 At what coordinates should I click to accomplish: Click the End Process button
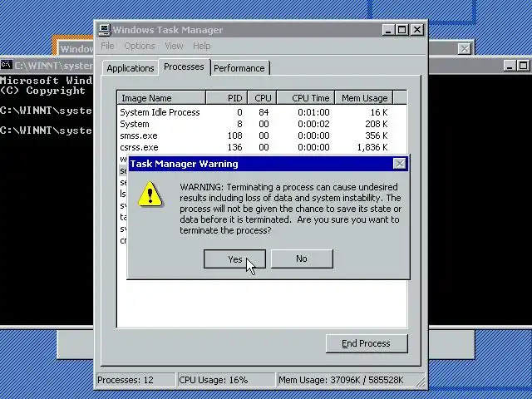click(367, 343)
